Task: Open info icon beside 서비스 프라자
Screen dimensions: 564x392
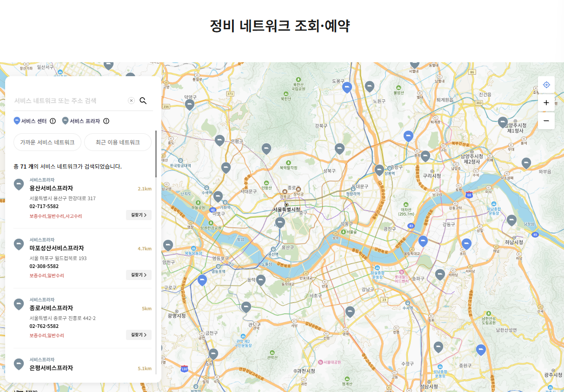Action: coord(106,121)
